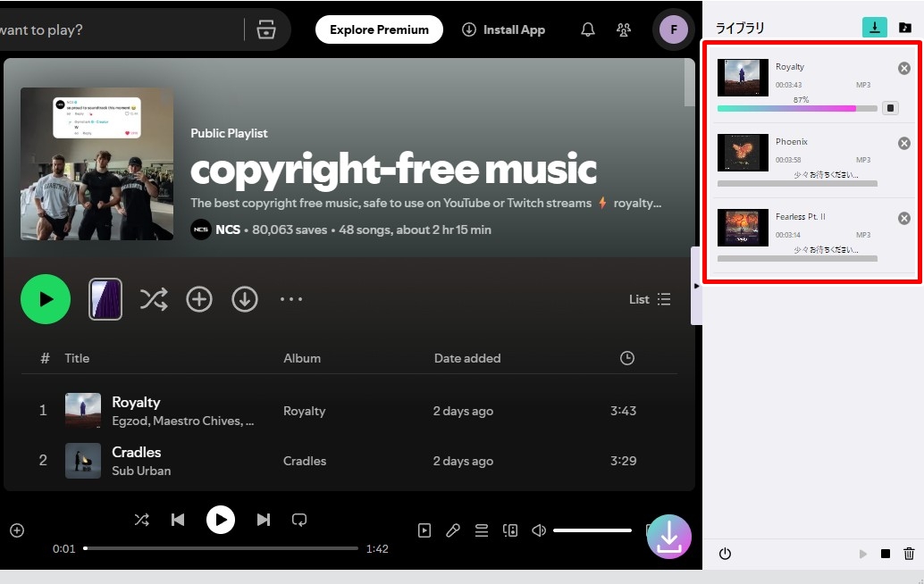Collapse the side library panel arrow
The width and height of the screenshot is (924, 584).
[x=697, y=286]
